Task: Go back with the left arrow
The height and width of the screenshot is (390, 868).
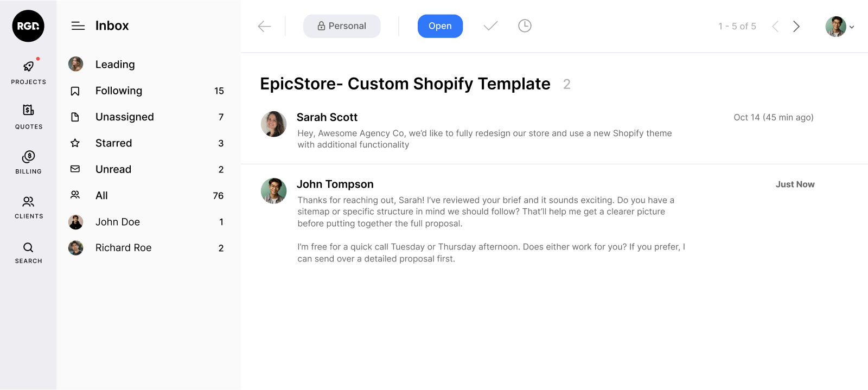Action: 264,26
